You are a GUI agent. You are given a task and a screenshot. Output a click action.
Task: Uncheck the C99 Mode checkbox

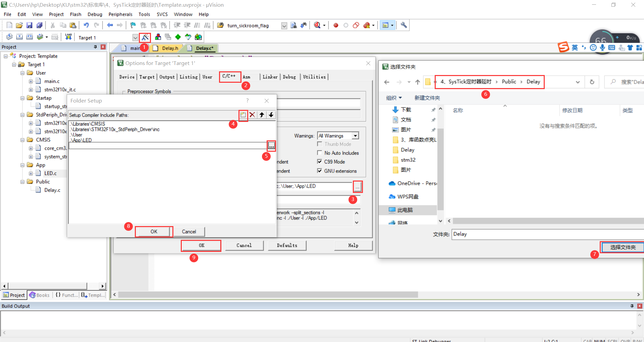tap(320, 161)
